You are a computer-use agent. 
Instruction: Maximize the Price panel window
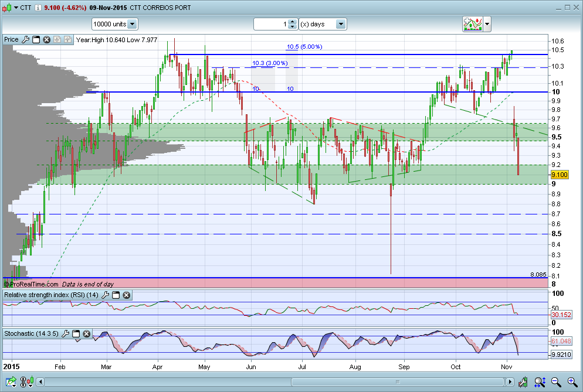tap(36, 40)
